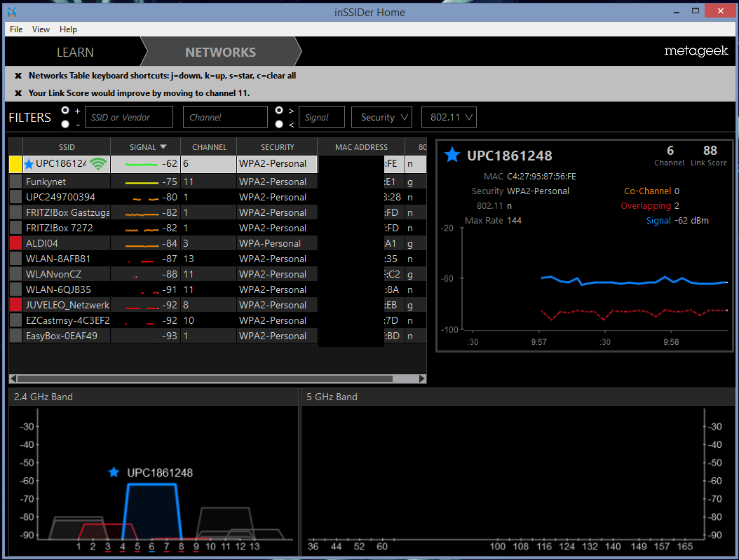The height and width of the screenshot is (560, 739).
Task: Click the -75 signal value for Funkynet
Action: pyautogui.click(x=170, y=182)
